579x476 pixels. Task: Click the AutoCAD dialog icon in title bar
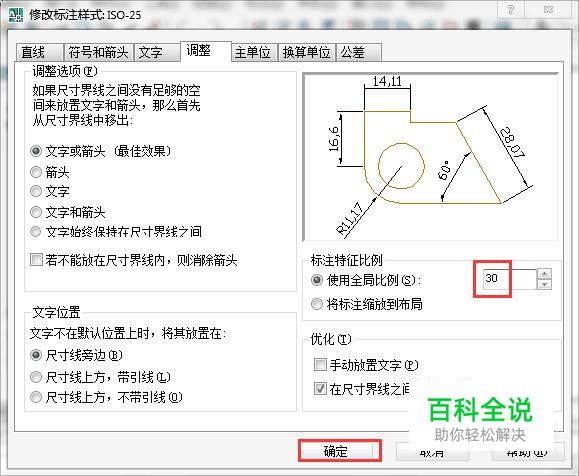[x=16, y=15]
